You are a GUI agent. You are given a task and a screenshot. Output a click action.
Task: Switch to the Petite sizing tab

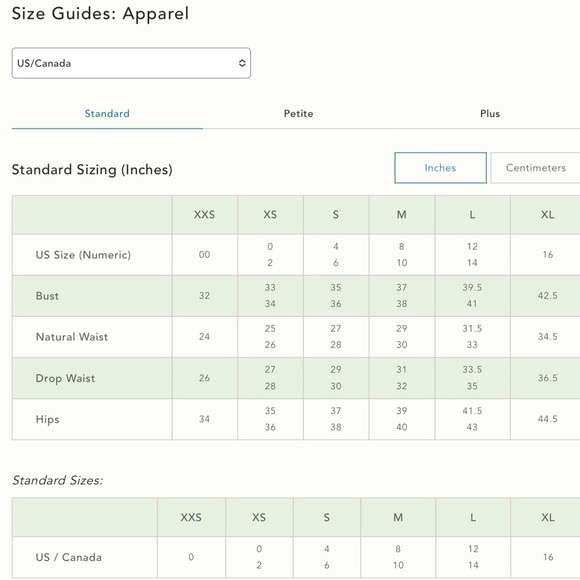(299, 114)
